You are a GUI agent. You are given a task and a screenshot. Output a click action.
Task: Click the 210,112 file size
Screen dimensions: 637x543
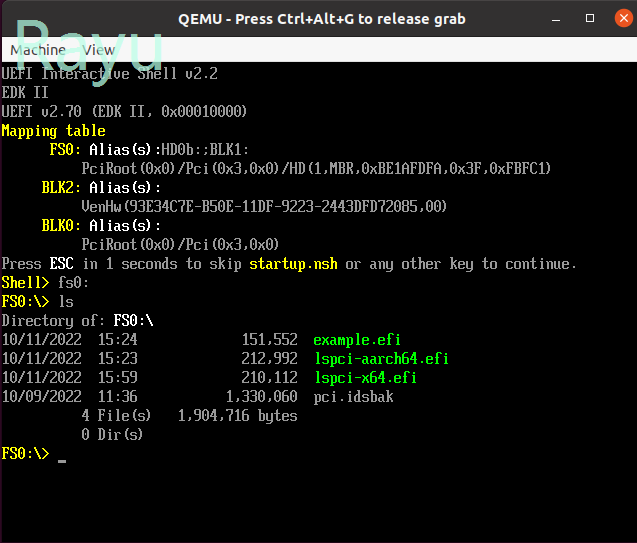[269, 378]
